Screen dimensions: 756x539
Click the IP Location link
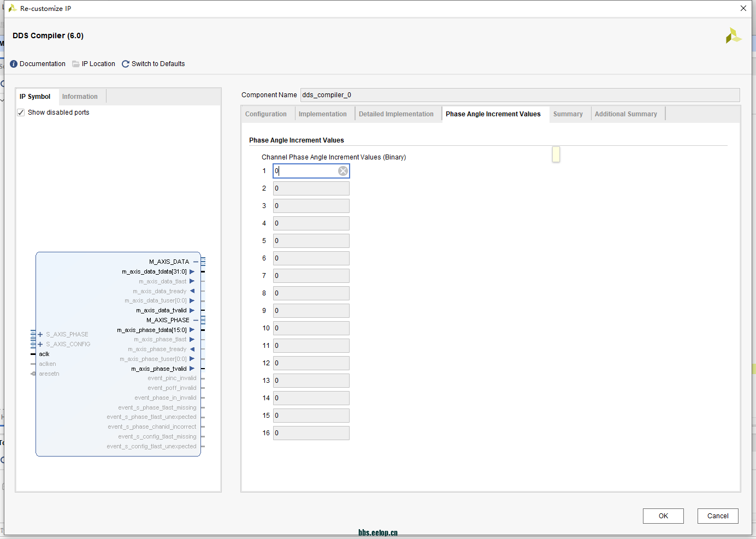(x=98, y=64)
